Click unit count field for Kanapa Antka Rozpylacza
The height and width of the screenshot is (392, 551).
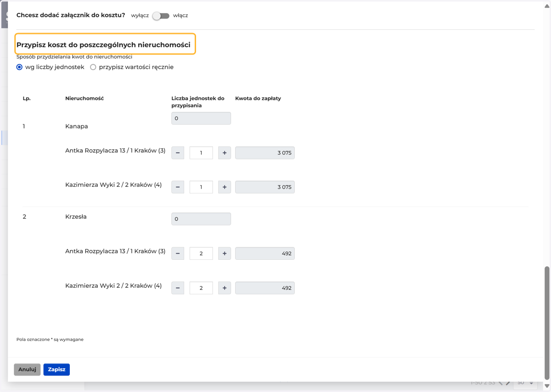coord(201,153)
